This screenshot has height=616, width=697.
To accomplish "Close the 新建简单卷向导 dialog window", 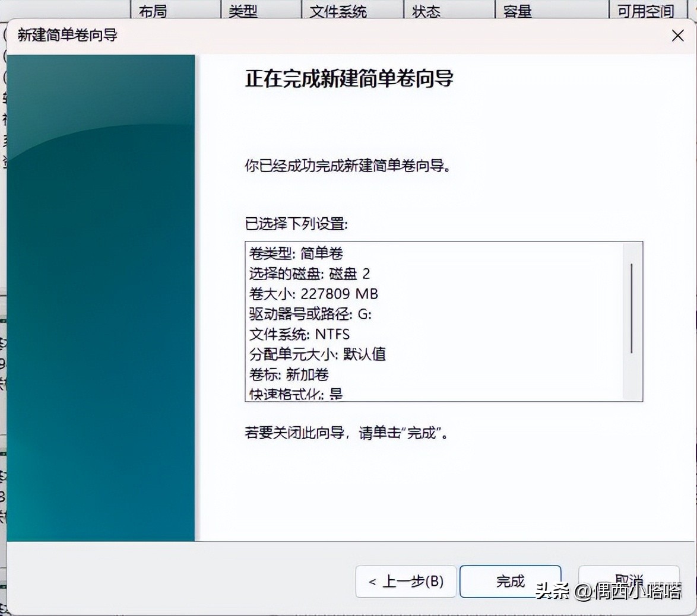I will tap(677, 36).
